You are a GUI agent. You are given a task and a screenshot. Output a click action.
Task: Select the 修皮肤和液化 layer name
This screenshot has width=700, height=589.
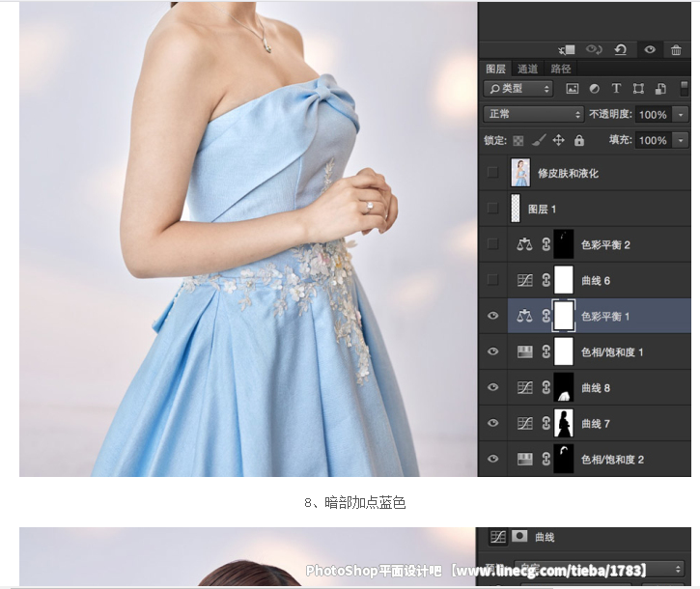coord(568,173)
